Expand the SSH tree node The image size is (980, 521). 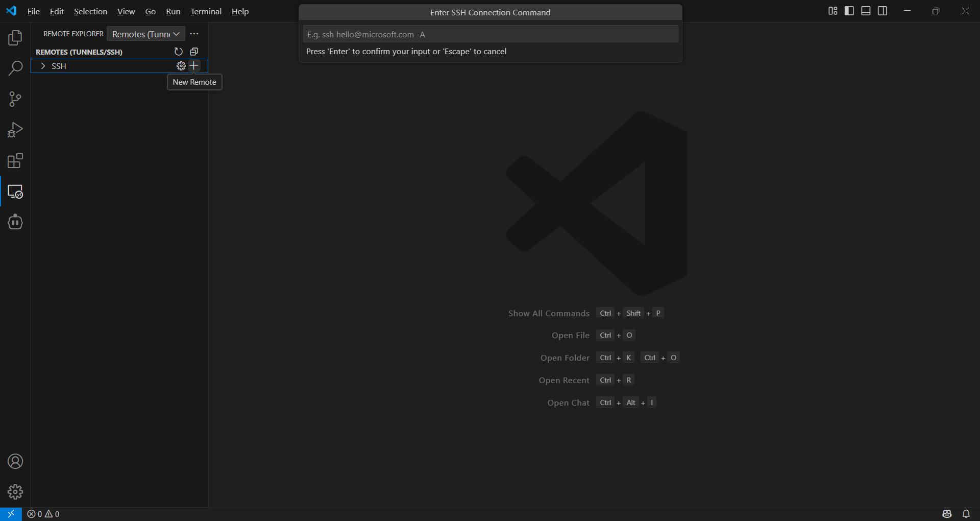[x=43, y=66]
